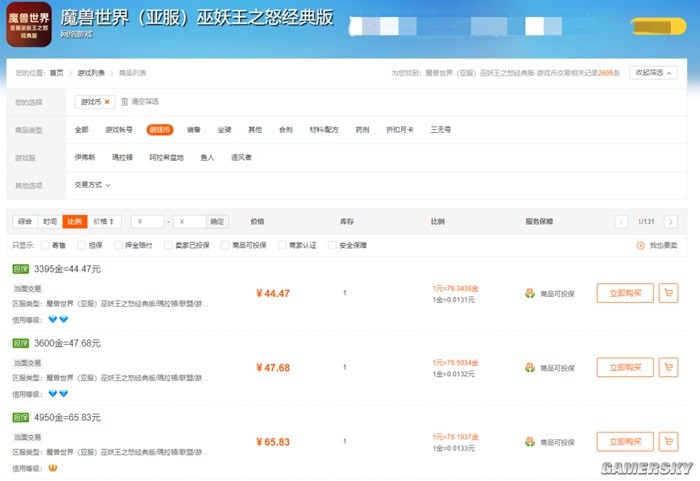Image resolution: width=700 pixels, height=481 pixels.
Task: Enable the 押金赔付 filter checkbox
Action: pos(118,245)
